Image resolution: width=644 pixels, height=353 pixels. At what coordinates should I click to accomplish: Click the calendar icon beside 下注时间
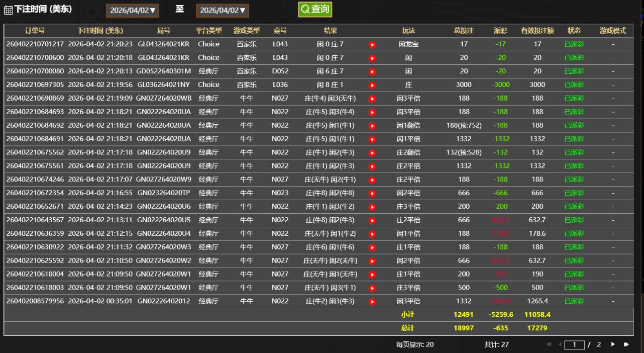[8, 11]
